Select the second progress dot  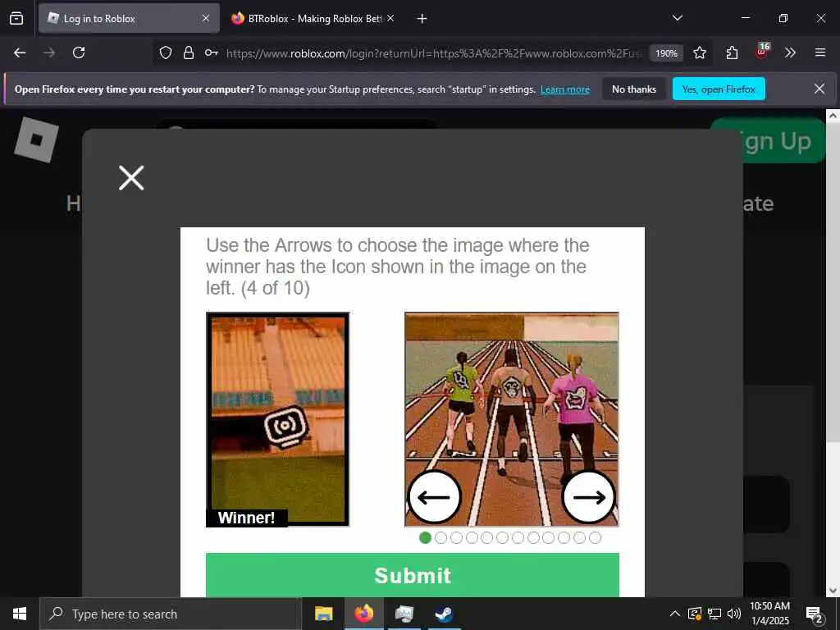tap(441, 537)
